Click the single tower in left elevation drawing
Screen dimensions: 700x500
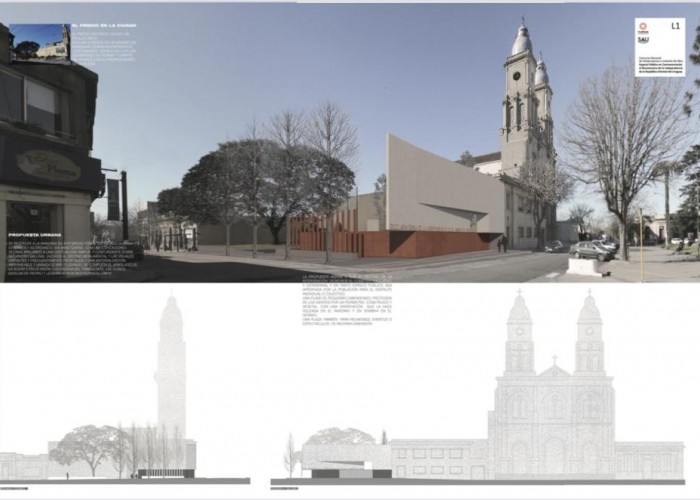(171, 370)
